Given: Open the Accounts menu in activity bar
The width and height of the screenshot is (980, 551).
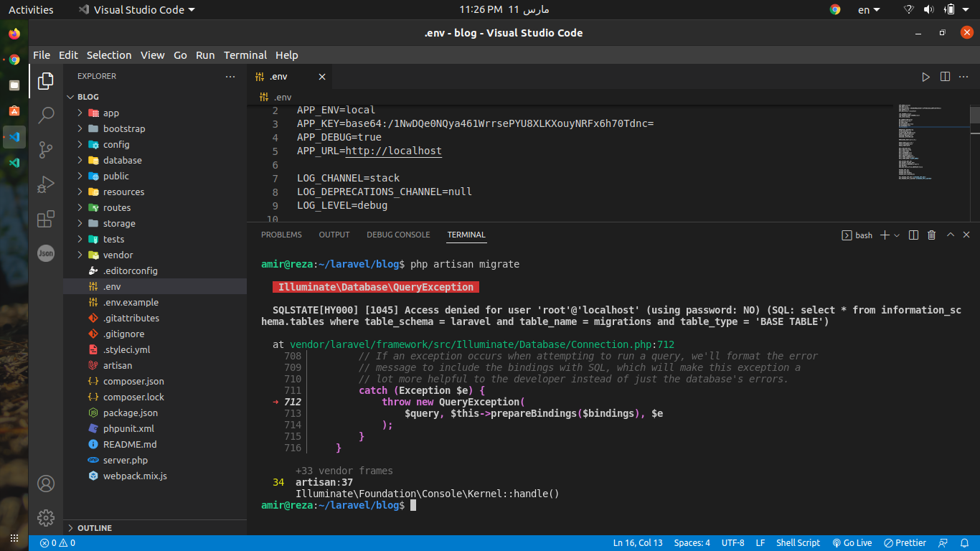Looking at the screenshot, I should click(x=46, y=484).
